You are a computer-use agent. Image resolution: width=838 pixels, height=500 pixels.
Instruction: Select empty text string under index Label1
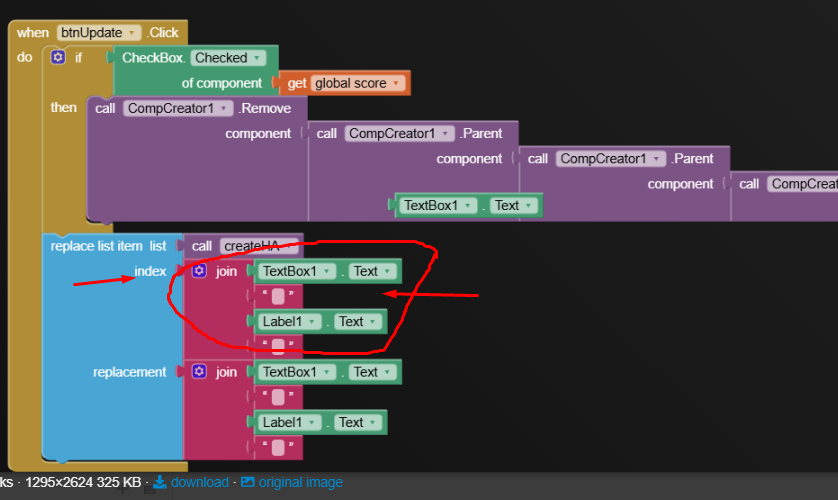pos(278,346)
